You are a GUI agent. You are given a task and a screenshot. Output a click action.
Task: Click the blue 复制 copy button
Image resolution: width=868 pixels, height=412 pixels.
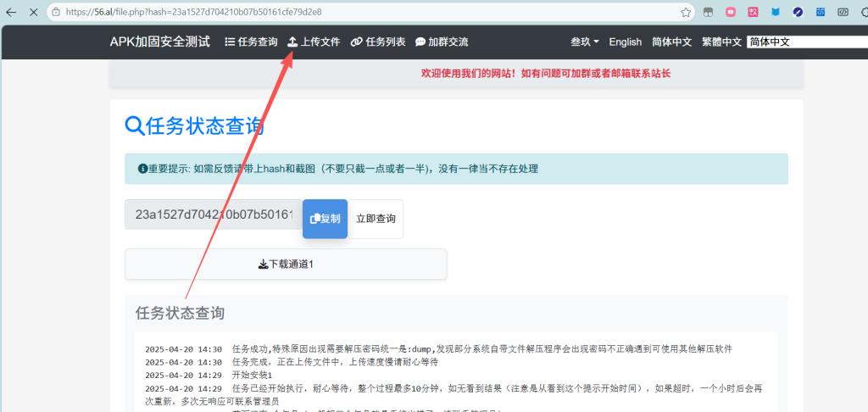point(325,219)
